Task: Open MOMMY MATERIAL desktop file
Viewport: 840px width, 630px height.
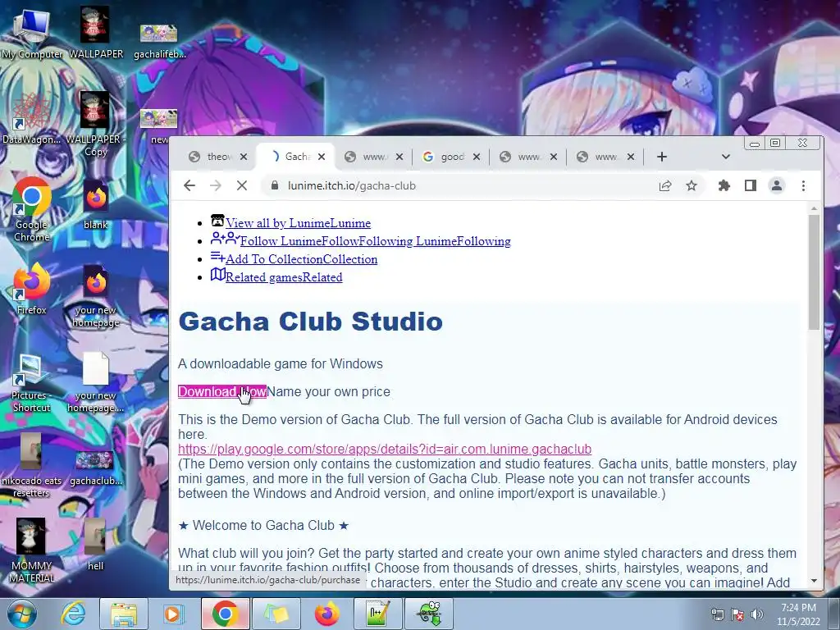Action: coord(31,549)
